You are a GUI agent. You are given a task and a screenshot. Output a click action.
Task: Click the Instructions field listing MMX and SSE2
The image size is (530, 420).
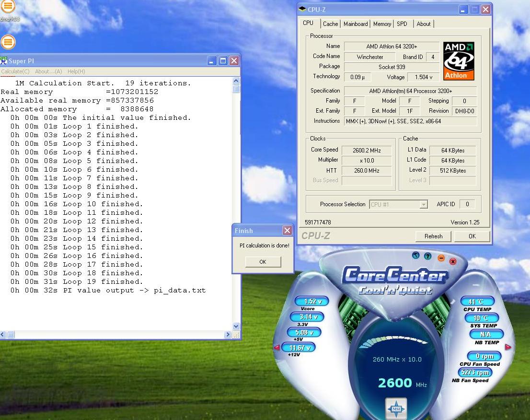(410, 121)
